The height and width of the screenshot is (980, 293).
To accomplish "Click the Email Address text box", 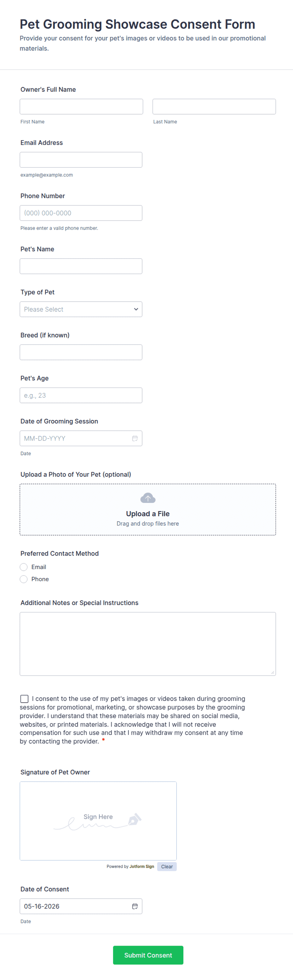I will 81,160.
